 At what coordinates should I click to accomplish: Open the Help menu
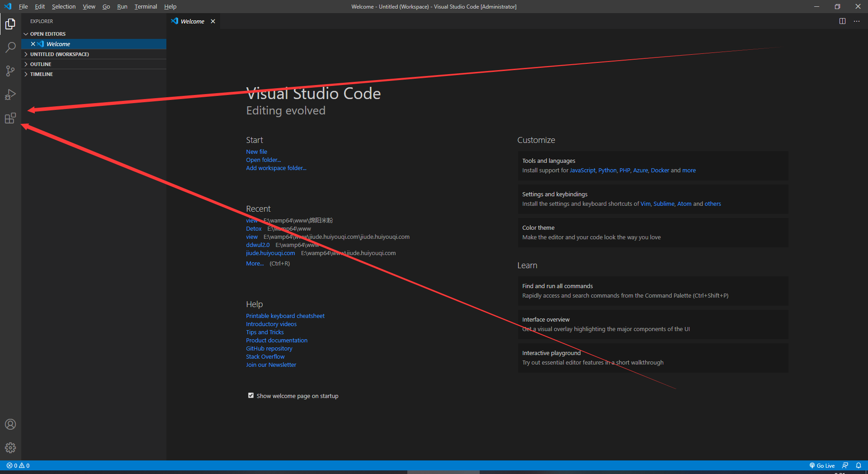pos(170,6)
